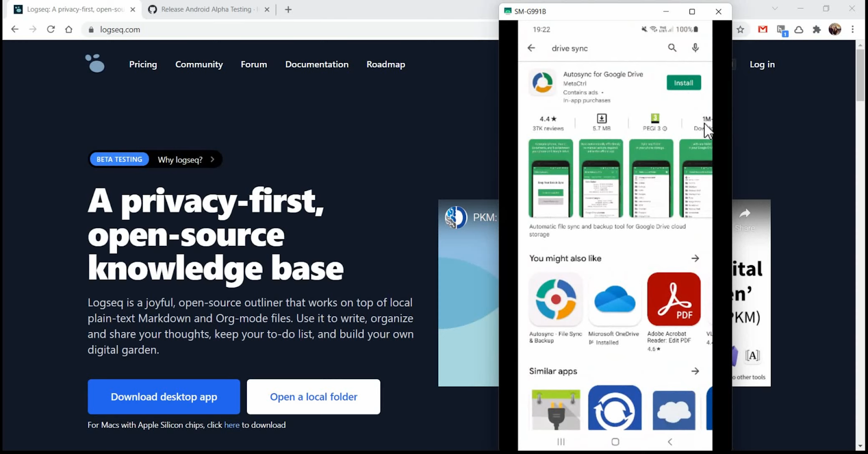This screenshot has width=868, height=454.
Task: Switch to Release Android Alpha Testing tab
Action: [208, 9]
